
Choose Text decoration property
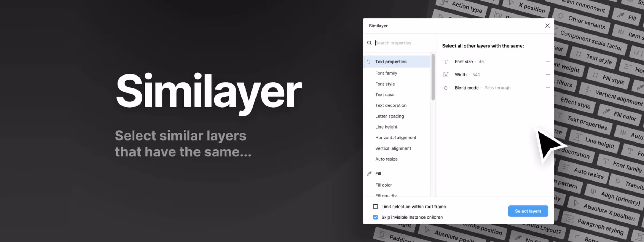tap(391, 105)
